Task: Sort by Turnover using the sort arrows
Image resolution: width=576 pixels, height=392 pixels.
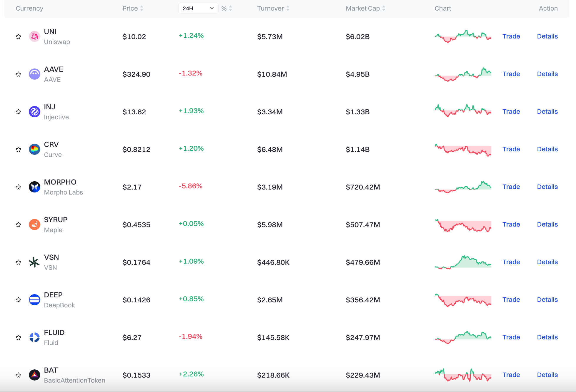Action: click(288, 9)
